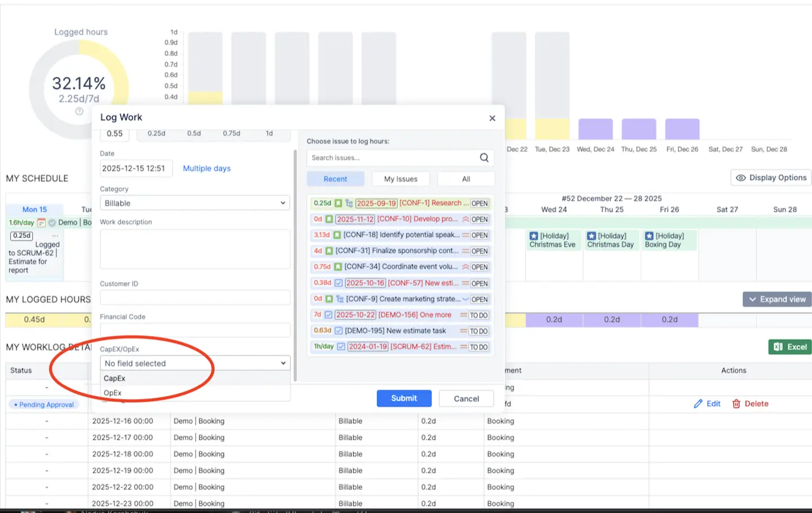Select CapEx in the CapEx/OpEx dropdown

tap(114, 378)
